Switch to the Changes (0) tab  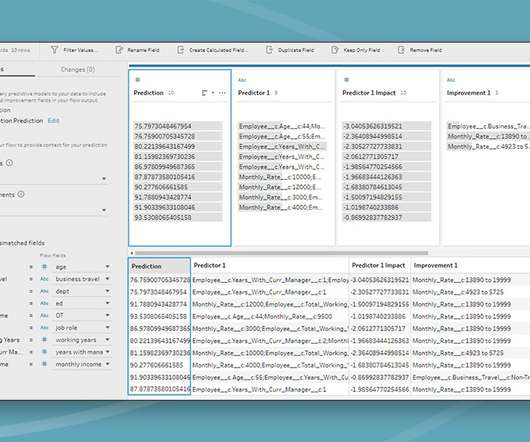coord(78,69)
